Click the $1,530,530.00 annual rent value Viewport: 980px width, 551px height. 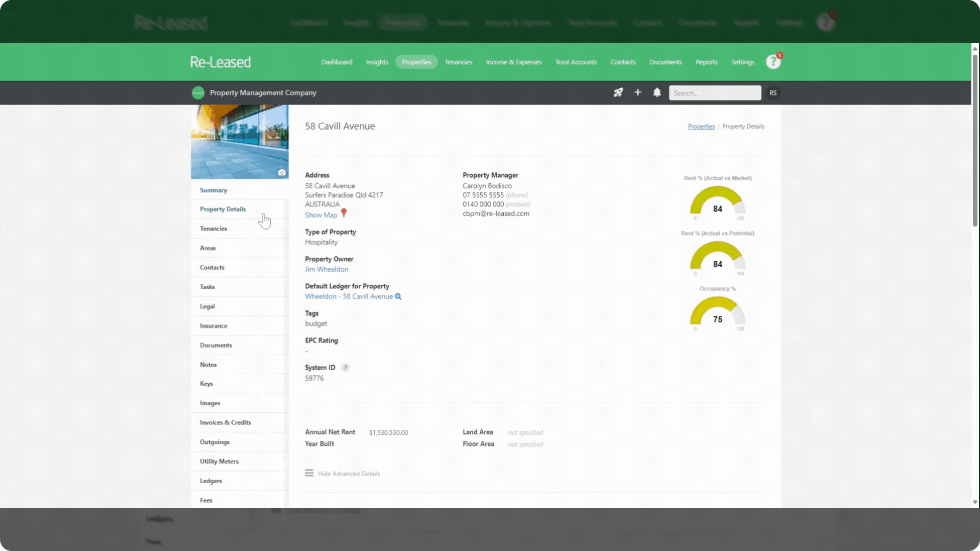pos(388,433)
